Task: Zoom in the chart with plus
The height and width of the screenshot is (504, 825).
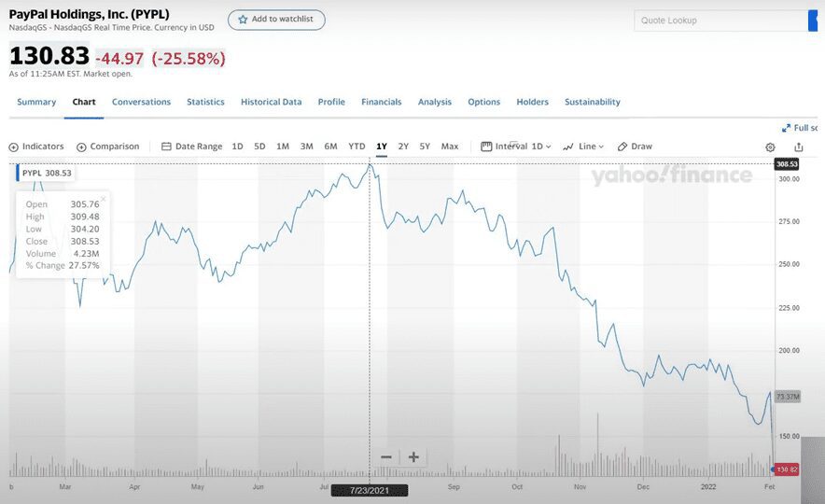Action: (413, 457)
